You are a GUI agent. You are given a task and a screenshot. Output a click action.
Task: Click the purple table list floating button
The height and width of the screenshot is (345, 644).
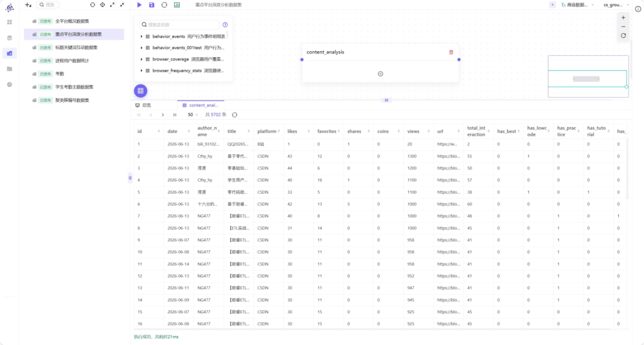pyautogui.click(x=140, y=91)
